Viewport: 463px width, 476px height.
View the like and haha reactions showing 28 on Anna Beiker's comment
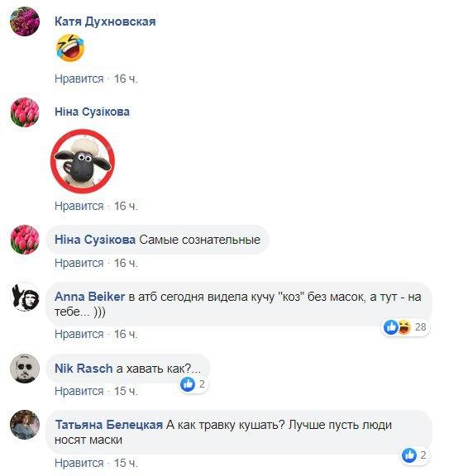(x=405, y=327)
